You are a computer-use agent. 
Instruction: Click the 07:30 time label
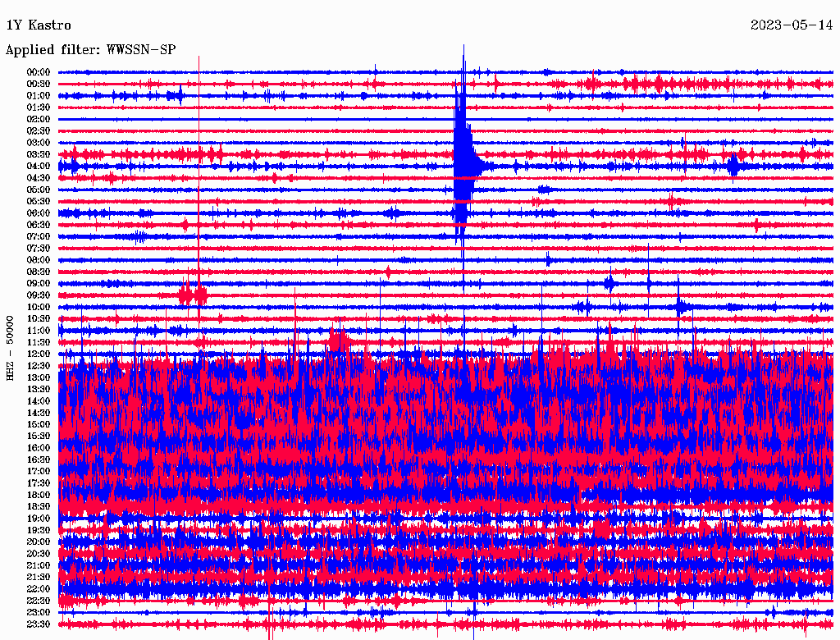[x=39, y=249]
